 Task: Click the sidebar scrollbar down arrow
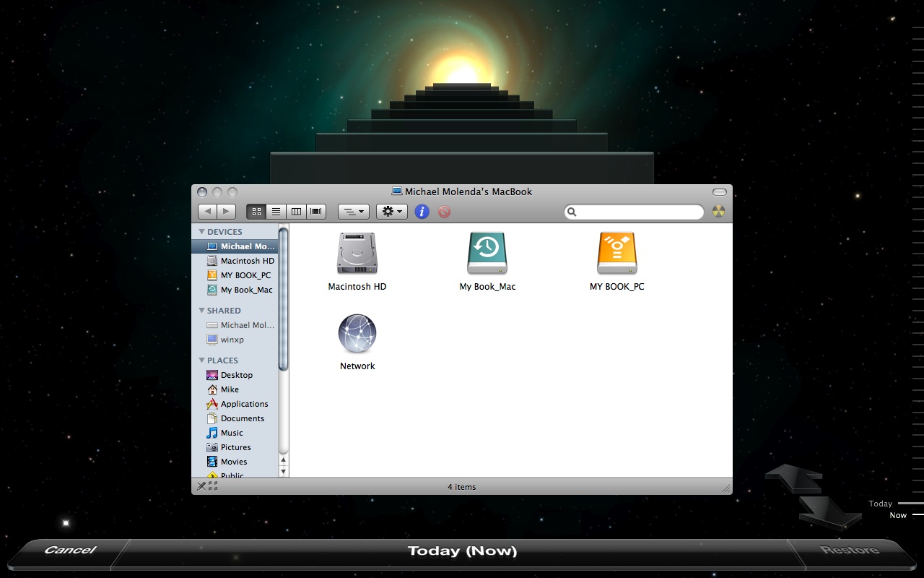click(284, 471)
